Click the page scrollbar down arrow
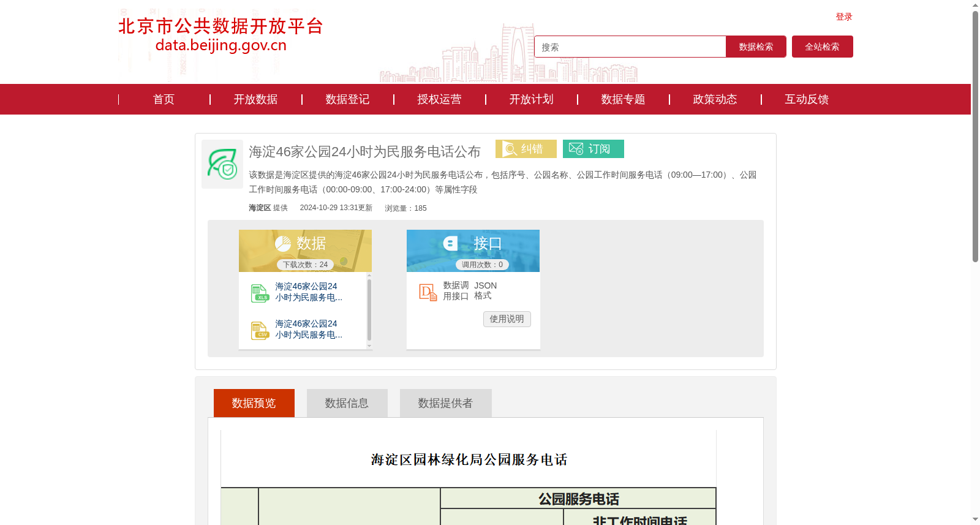Screen dimensions: 980x525 (975, 520)
